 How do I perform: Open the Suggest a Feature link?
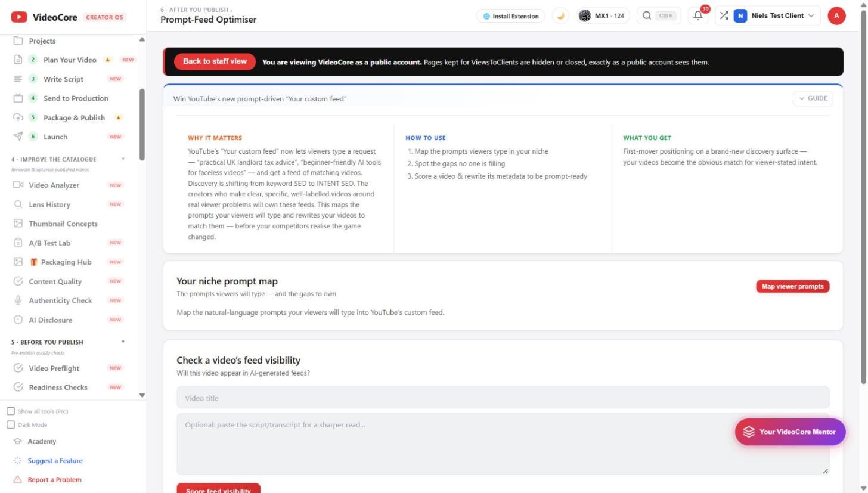tap(55, 461)
